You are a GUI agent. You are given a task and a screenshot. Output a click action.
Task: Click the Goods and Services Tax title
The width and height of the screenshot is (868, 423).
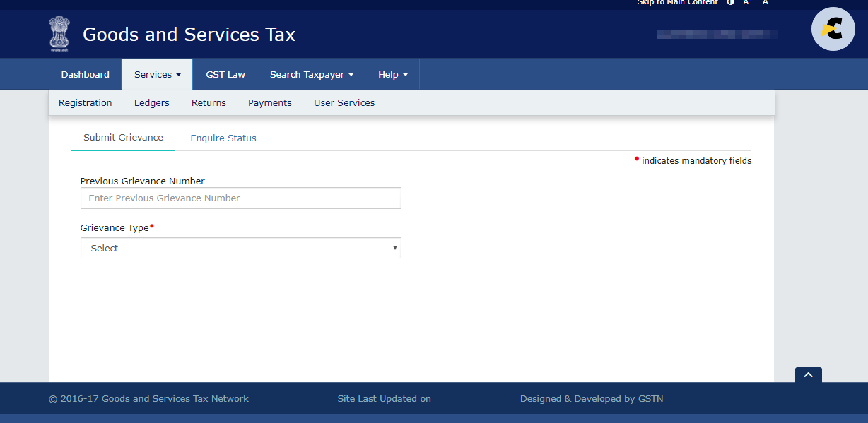[189, 35]
